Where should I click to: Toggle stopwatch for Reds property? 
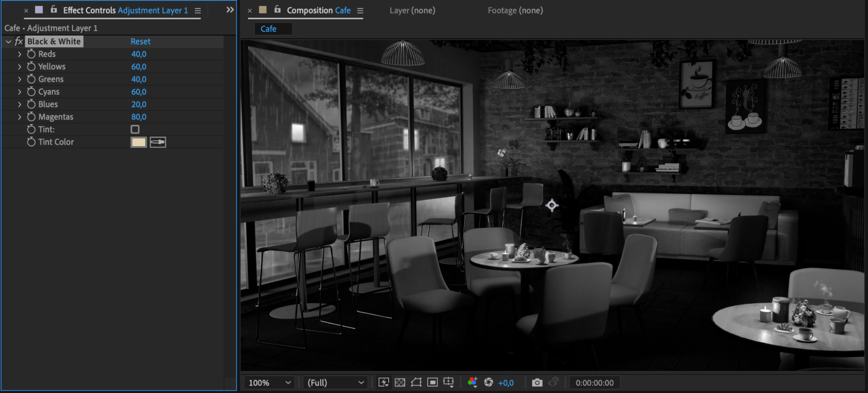click(x=31, y=54)
